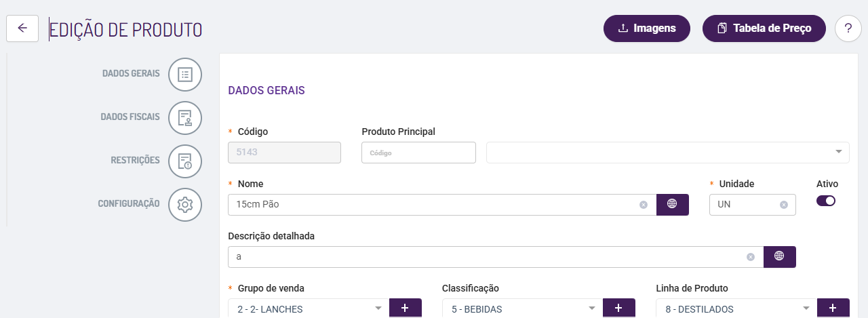Screen dimensions: 868x318
Task: Switch to the Restrições section
Action: [135, 160]
